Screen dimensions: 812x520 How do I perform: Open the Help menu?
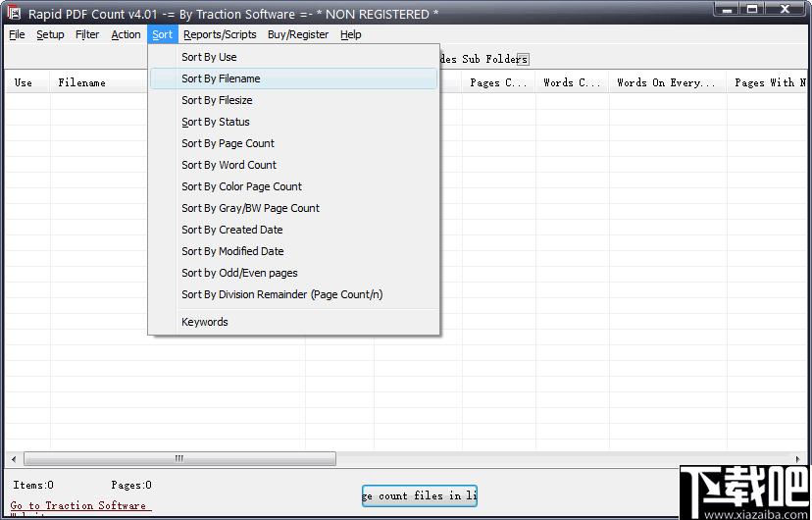[350, 34]
